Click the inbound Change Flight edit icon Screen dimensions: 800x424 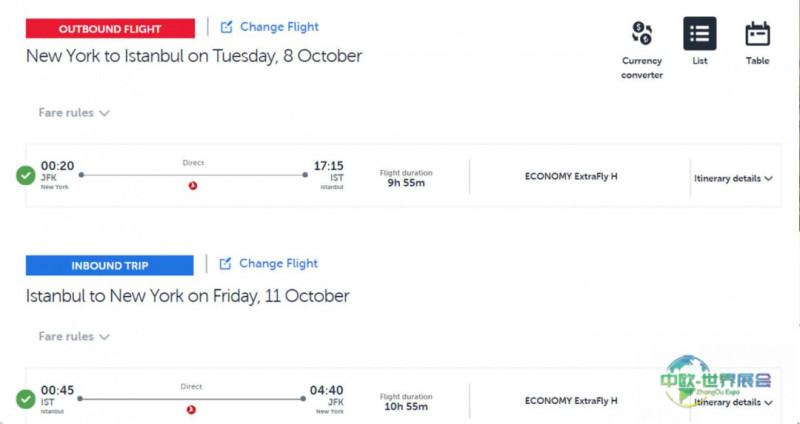pyautogui.click(x=225, y=264)
